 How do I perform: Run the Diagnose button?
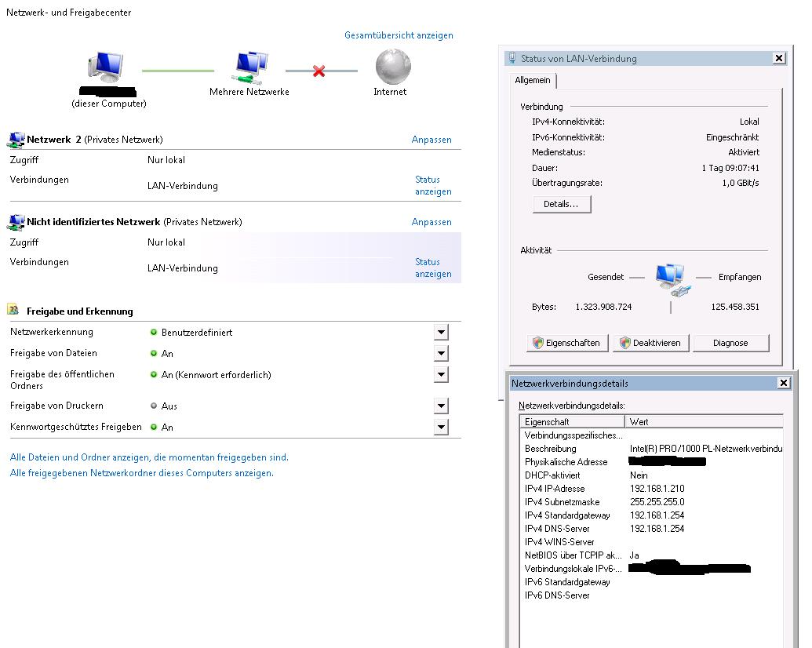(730, 343)
